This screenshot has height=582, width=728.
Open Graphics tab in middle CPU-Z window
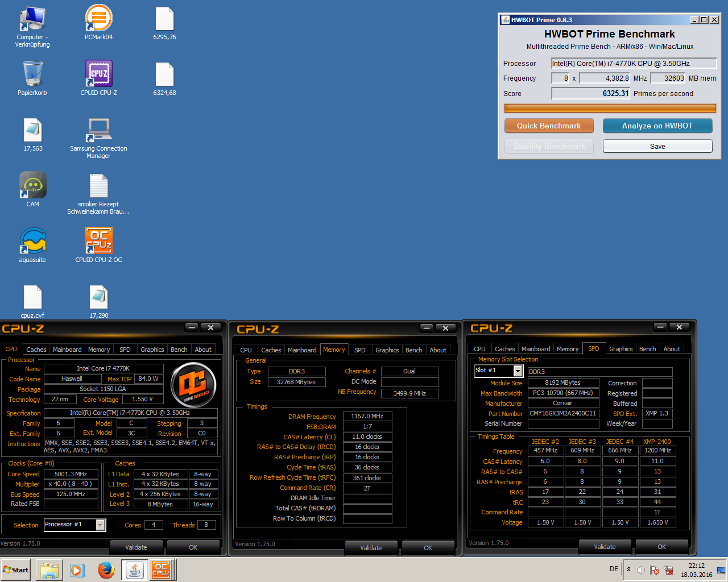pos(387,350)
